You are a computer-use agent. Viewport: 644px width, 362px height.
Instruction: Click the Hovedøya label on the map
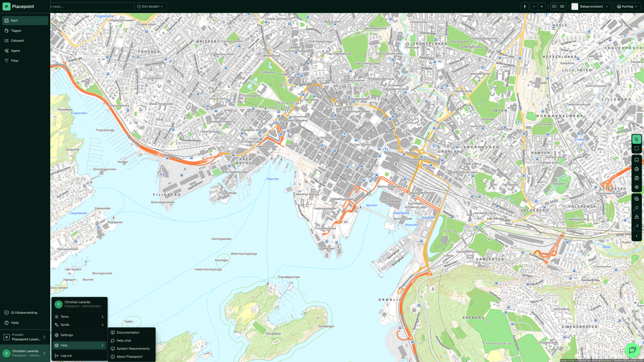pyautogui.click(x=273, y=334)
